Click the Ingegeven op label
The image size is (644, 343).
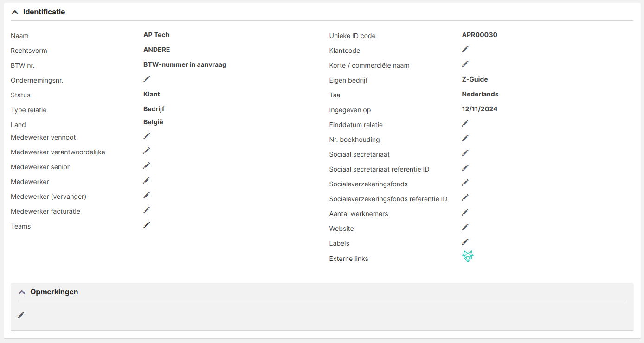350,110
